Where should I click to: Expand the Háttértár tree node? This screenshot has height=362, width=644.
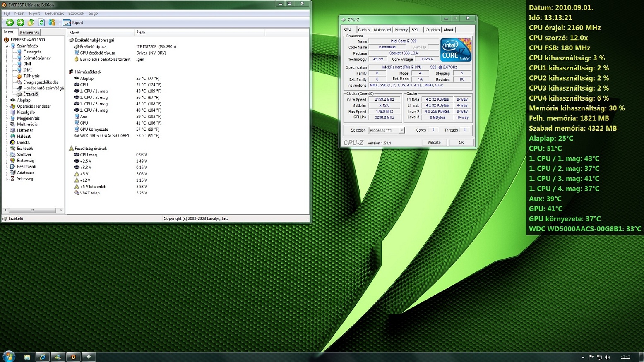point(7,130)
